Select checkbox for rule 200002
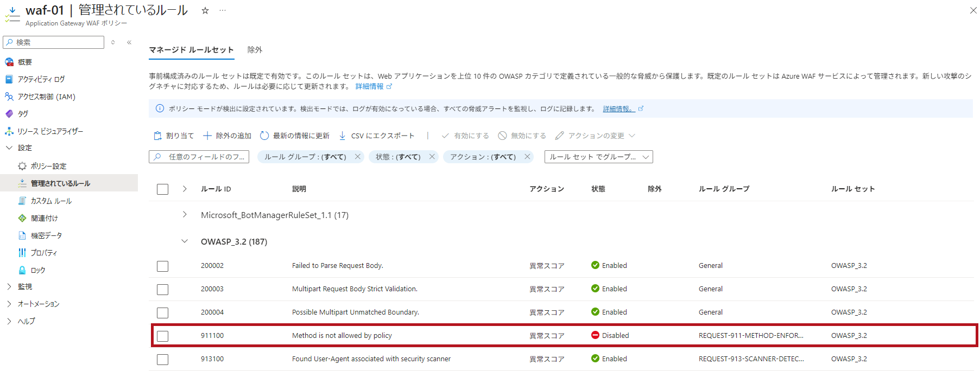 [x=162, y=266]
